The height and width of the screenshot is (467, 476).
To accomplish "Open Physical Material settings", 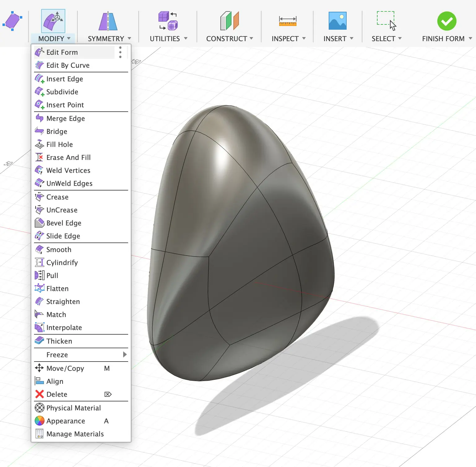I will tap(73, 408).
